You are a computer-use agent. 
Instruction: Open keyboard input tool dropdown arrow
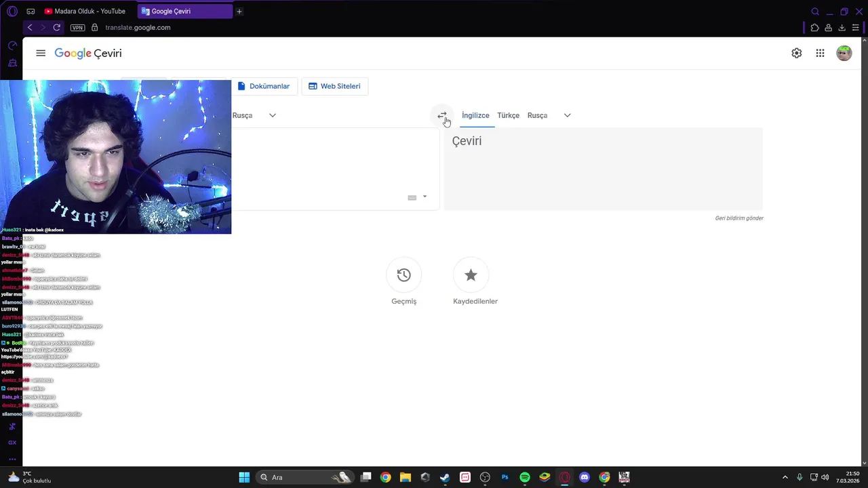(425, 197)
